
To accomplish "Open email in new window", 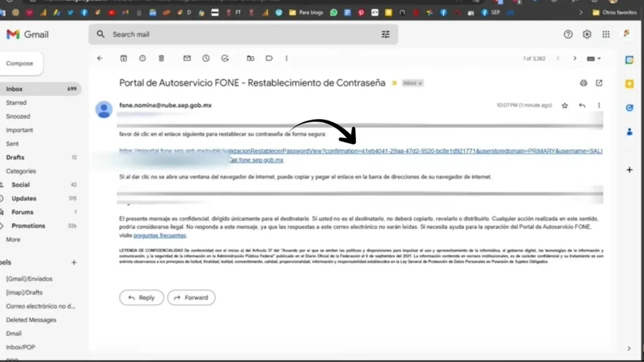I will (x=599, y=83).
